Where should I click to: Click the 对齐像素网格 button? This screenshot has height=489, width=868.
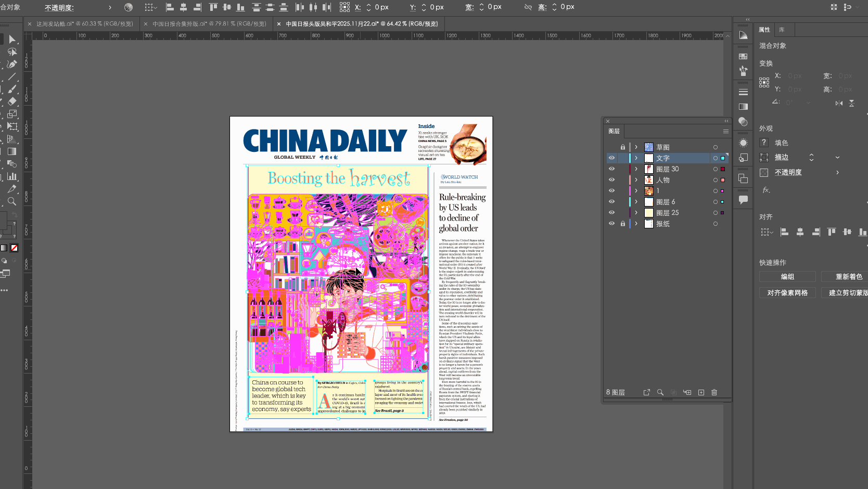(787, 293)
